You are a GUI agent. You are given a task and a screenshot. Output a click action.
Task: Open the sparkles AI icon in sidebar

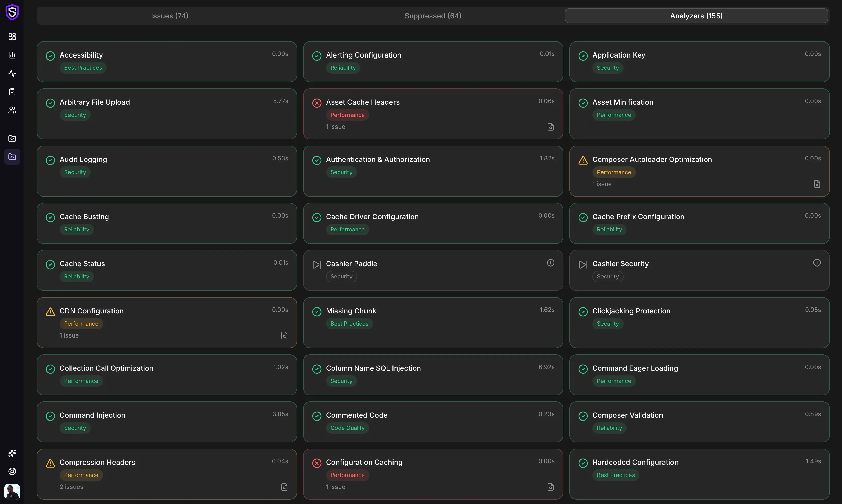(x=12, y=453)
